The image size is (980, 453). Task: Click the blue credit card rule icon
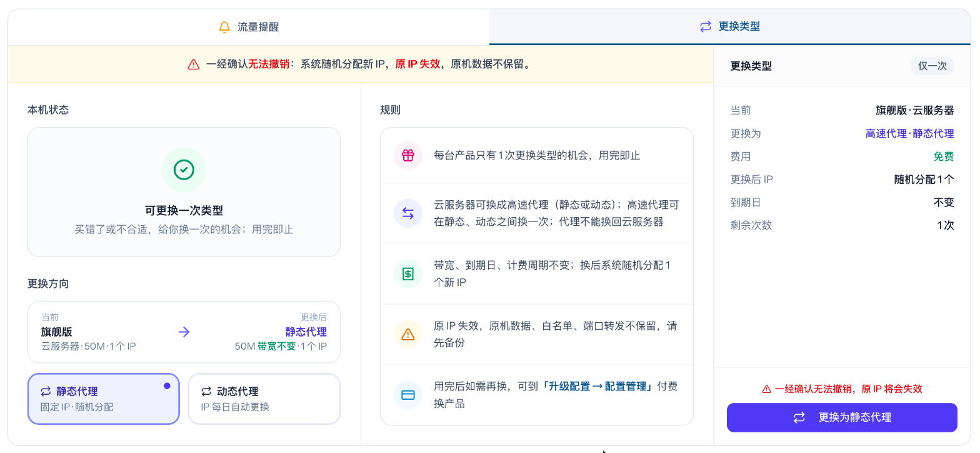point(408,395)
